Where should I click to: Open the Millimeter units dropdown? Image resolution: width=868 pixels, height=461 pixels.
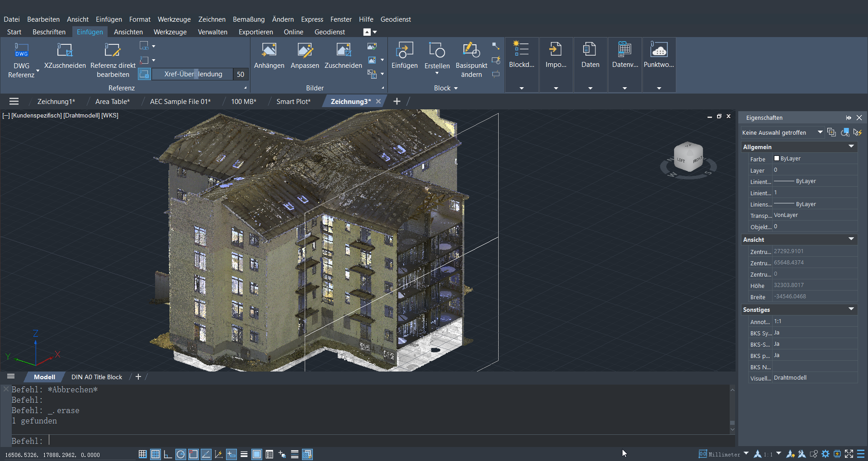[746, 453]
